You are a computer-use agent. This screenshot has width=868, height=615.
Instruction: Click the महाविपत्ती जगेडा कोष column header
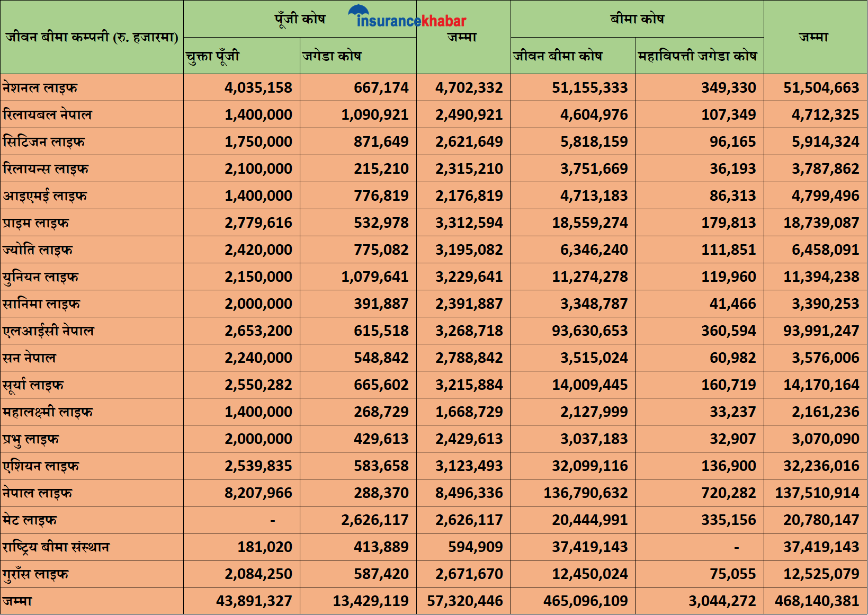(x=697, y=56)
